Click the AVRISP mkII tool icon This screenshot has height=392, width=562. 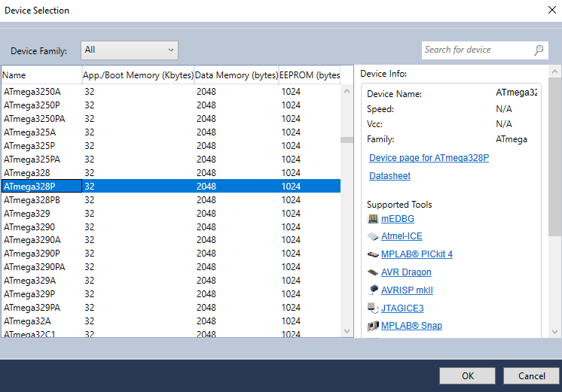(x=373, y=290)
